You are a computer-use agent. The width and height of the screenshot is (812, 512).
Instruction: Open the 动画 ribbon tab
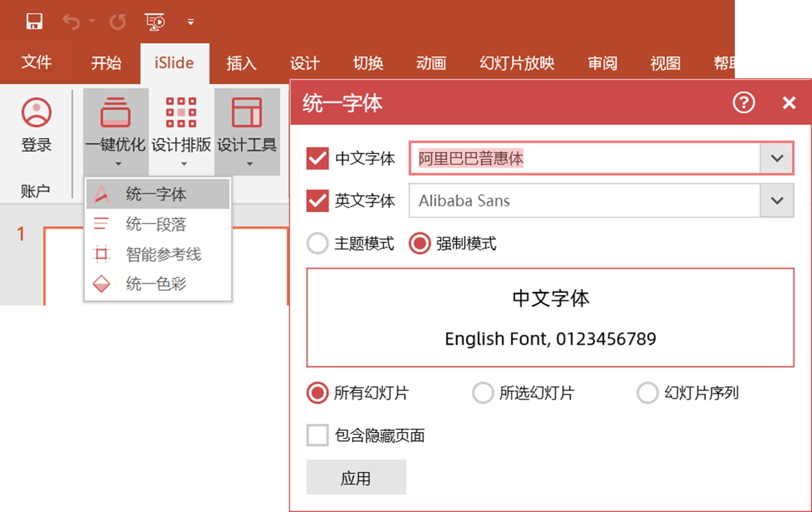431,63
